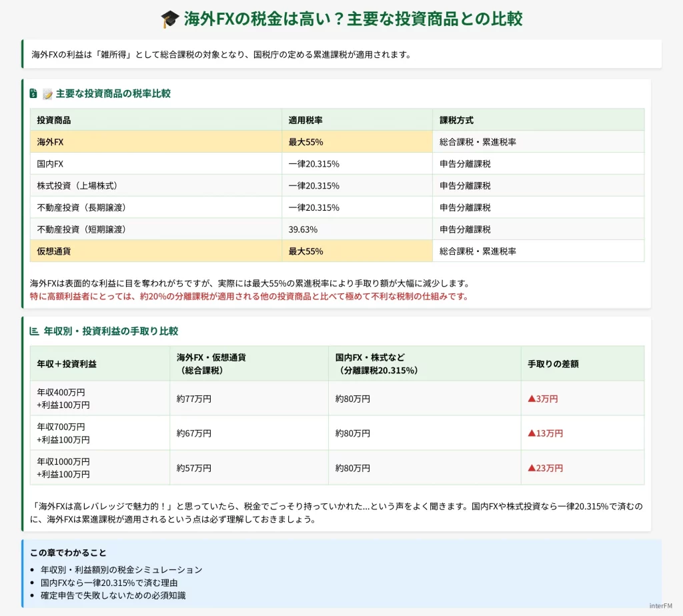Click the interFM watermark logo

663,606
